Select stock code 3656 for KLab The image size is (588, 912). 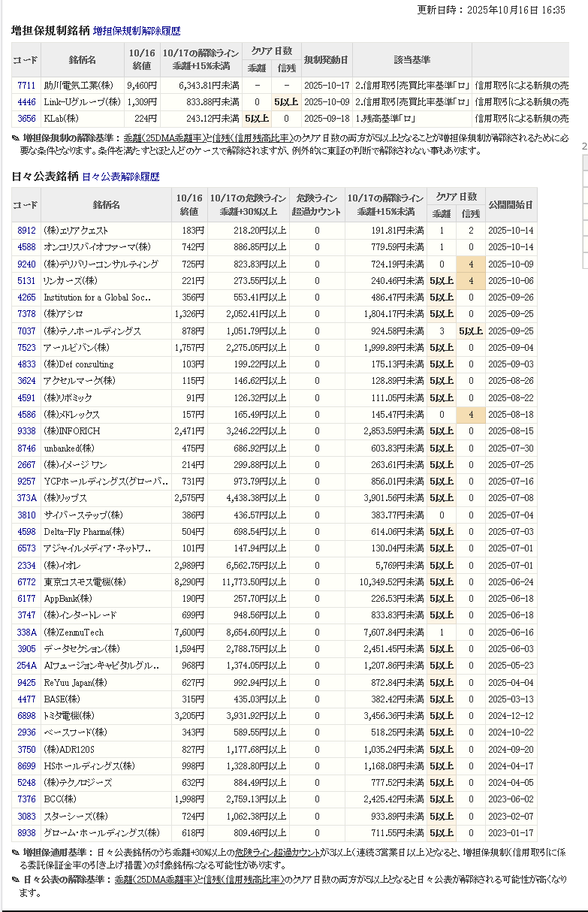[x=26, y=119]
